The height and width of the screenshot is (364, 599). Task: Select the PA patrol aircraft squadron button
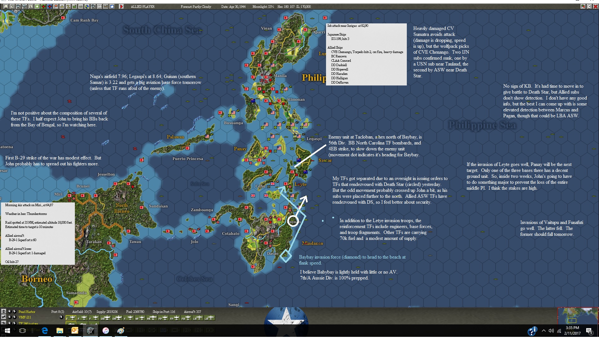point(152,318)
